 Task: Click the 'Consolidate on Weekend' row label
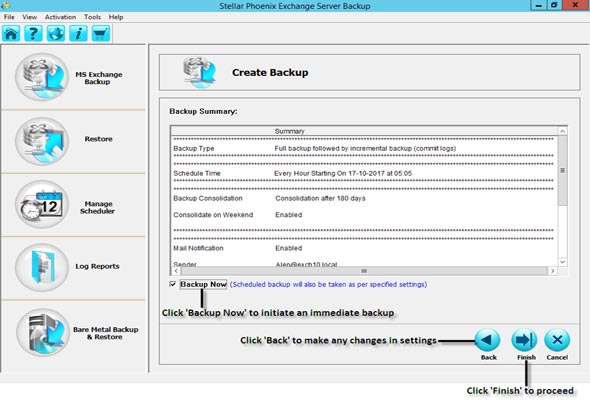click(x=213, y=214)
